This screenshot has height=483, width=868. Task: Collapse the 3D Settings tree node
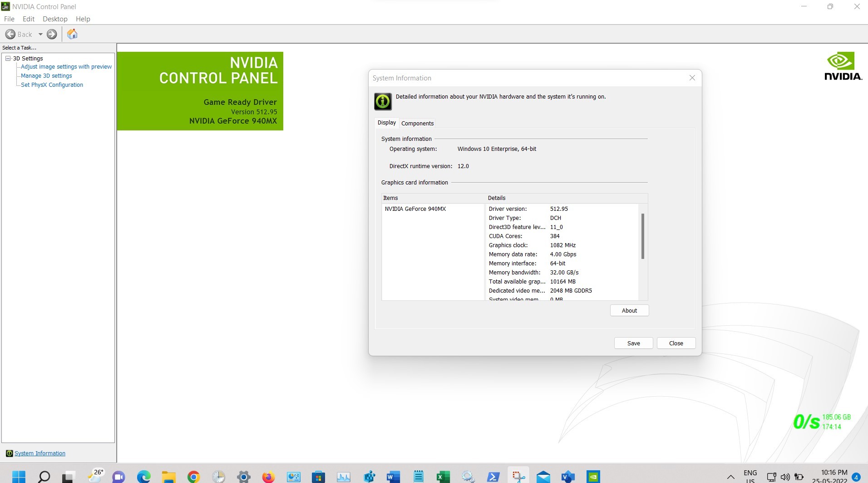(8, 58)
